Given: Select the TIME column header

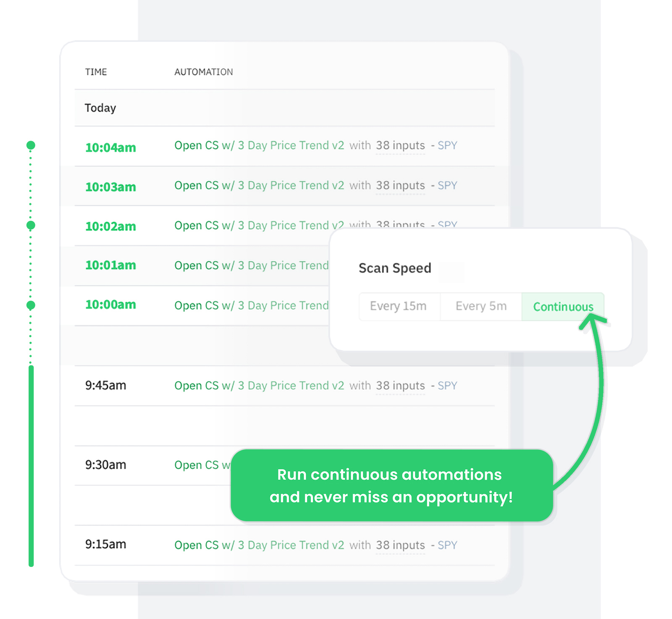Looking at the screenshot, I should 96,72.
